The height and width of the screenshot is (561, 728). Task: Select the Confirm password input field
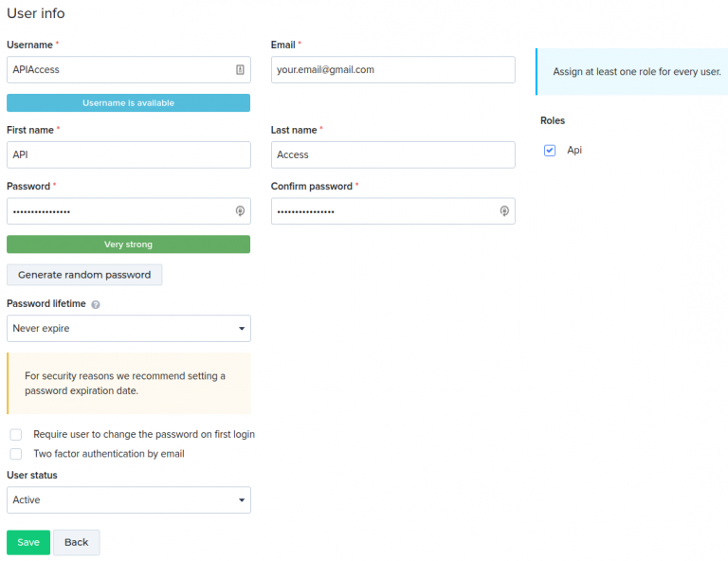383,211
